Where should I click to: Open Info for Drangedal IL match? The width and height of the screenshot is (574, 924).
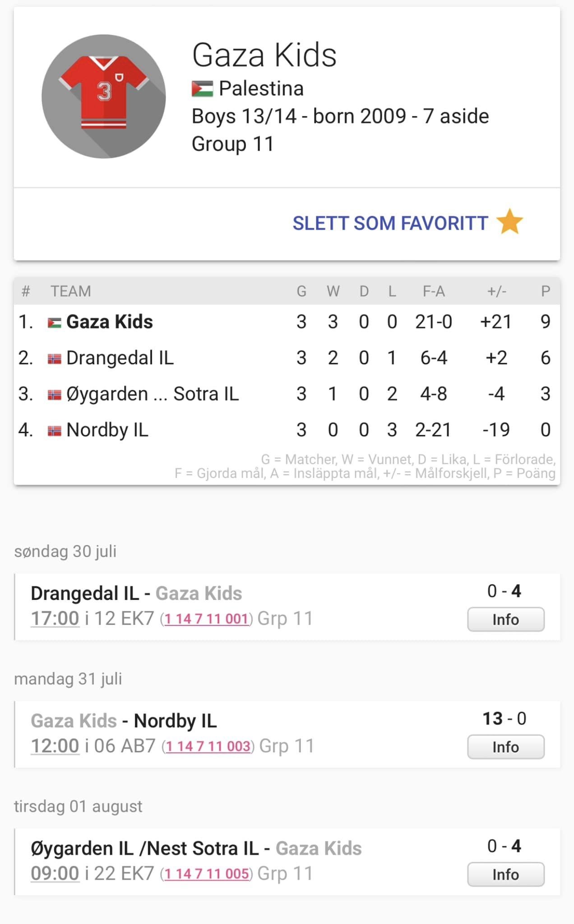505,619
